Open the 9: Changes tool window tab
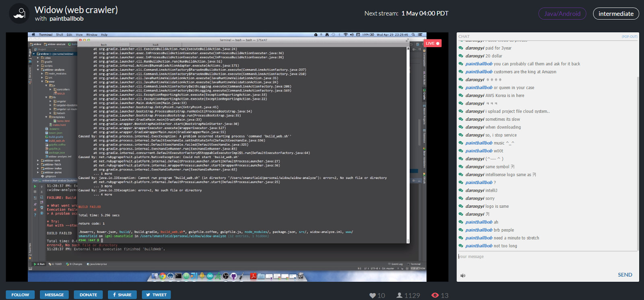Viewport: 644px width, 300px height. coord(74,264)
